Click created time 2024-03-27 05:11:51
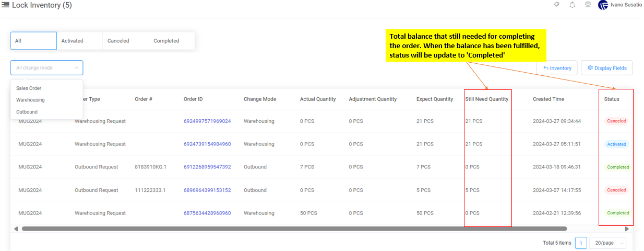 point(557,144)
